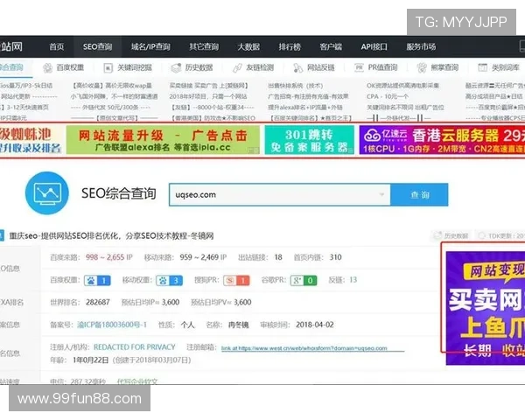The width and height of the screenshot is (525, 420).
Task: Open the 渝ICP备18003600号-1 record link
Action: [112, 325]
